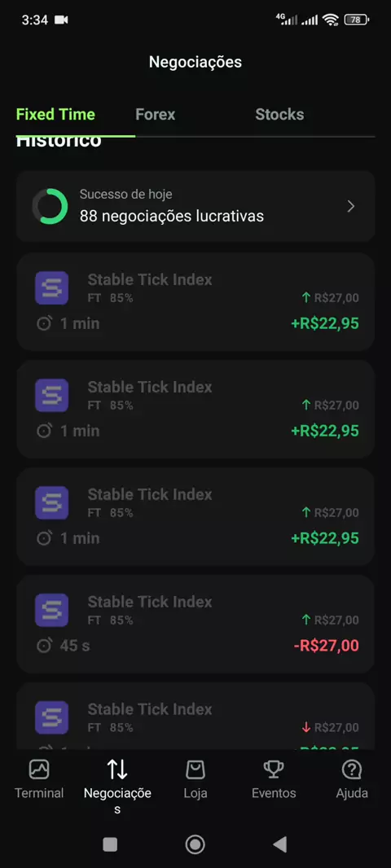Open the partially visible trade with red down arrow
391x868 pixels.
tap(195, 716)
